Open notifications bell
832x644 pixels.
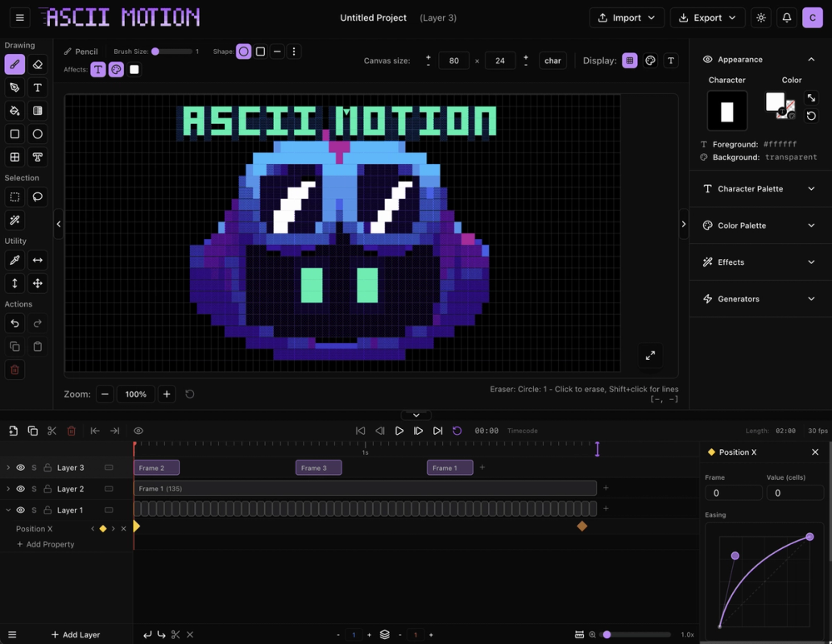click(787, 18)
